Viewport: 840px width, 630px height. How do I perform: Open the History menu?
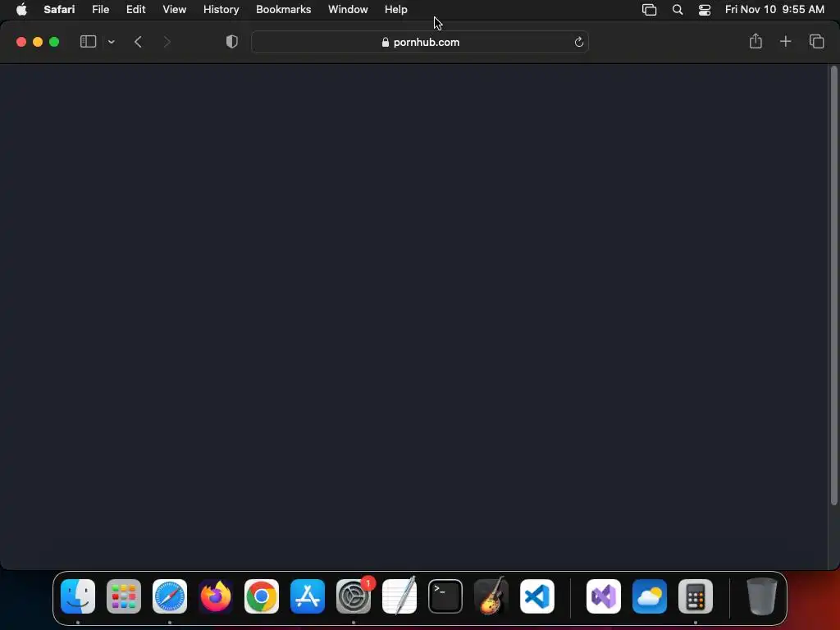(x=221, y=9)
